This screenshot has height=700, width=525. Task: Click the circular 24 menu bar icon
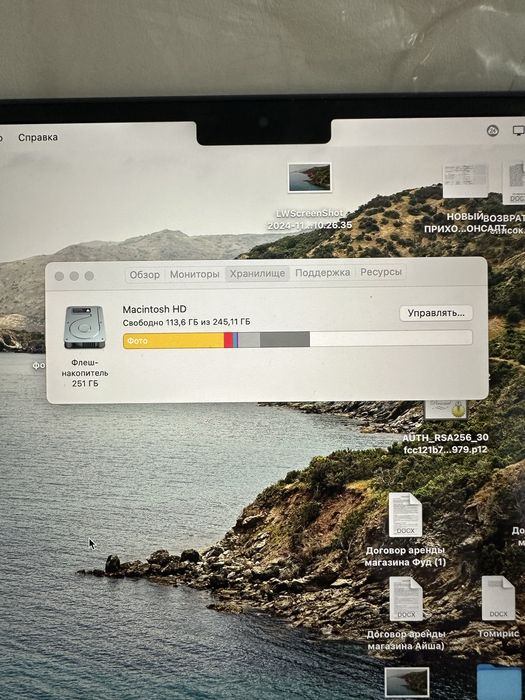tap(492, 131)
